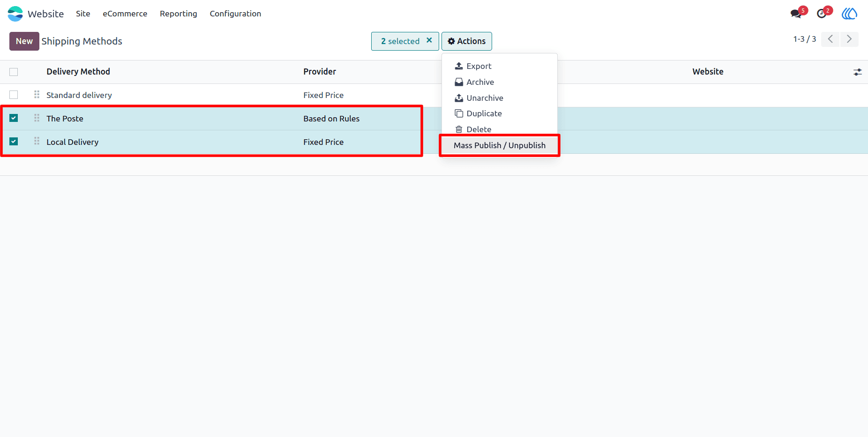Go to next page arrow
This screenshot has width=868, height=437.
point(849,39)
